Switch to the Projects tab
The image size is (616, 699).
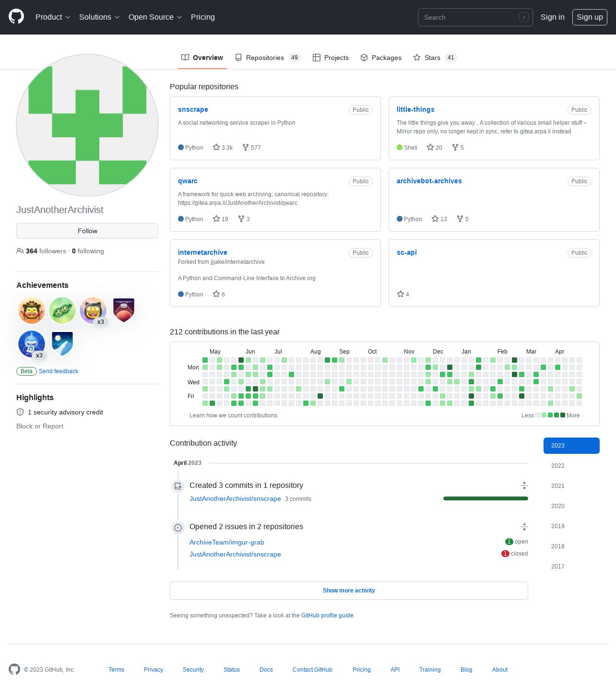pyautogui.click(x=331, y=58)
